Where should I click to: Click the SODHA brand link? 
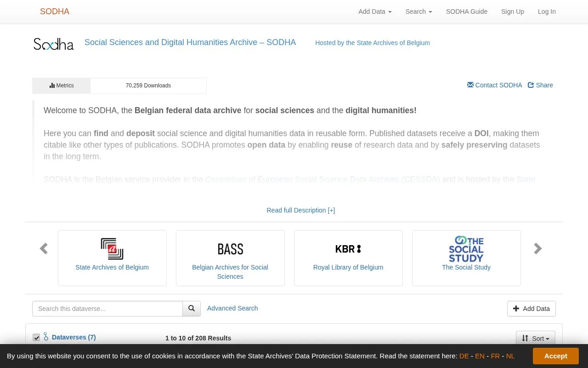pyautogui.click(x=55, y=11)
